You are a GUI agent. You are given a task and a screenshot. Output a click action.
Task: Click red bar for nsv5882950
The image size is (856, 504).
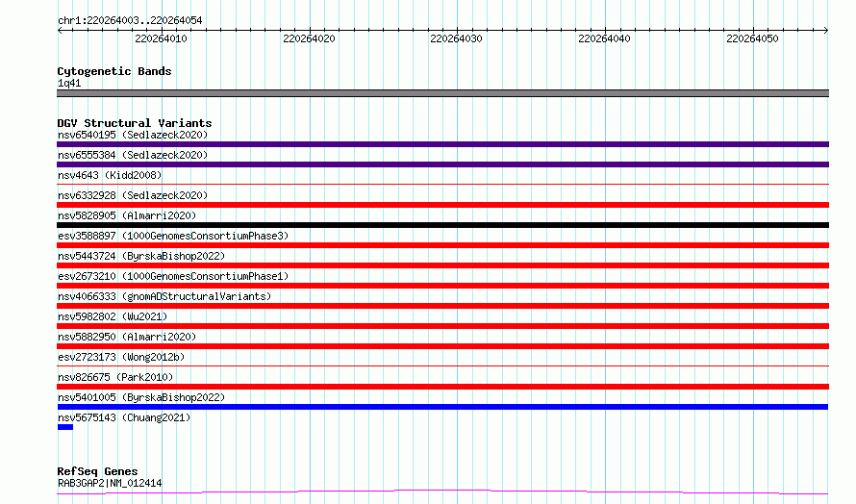tap(442, 346)
